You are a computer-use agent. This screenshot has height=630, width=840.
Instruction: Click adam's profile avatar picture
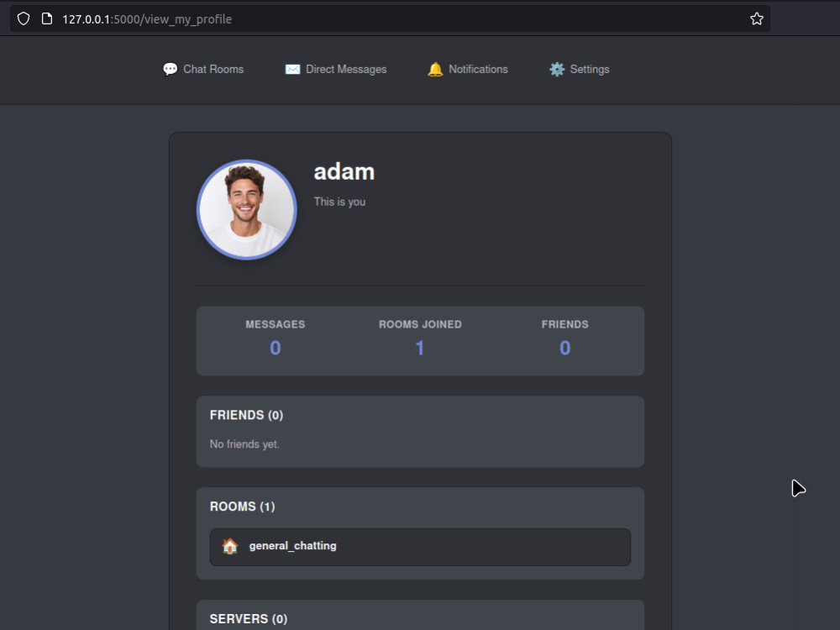coord(247,210)
